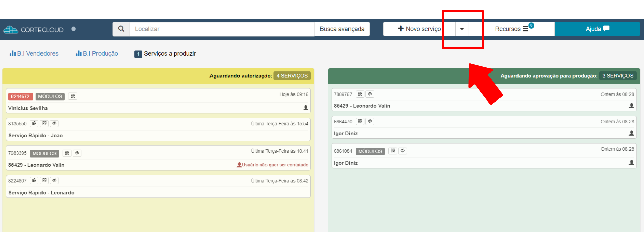This screenshot has width=644, height=232.
Task: Open the Igor Diniz service 6664470
Action: point(346,133)
